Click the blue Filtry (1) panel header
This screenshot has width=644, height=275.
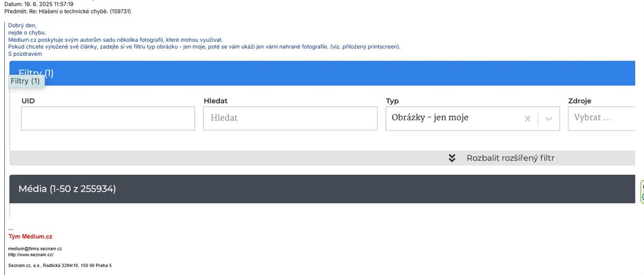[x=322, y=73]
